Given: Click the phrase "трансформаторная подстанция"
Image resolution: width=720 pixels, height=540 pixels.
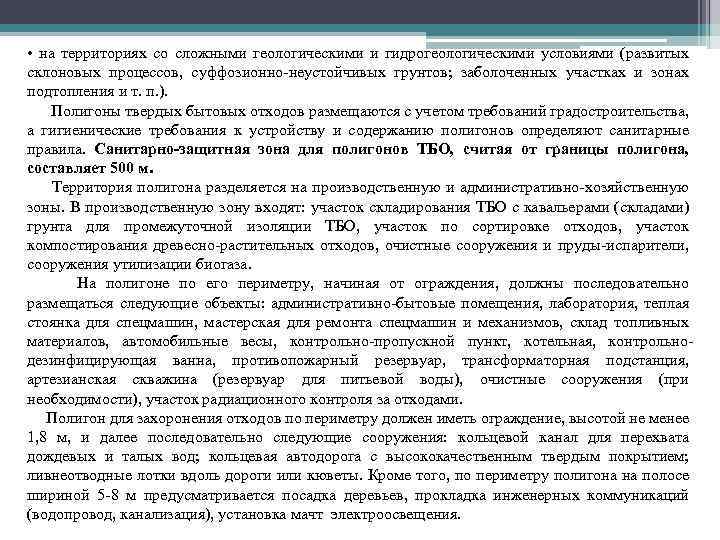Looking at the screenshot, I should (574, 360).
